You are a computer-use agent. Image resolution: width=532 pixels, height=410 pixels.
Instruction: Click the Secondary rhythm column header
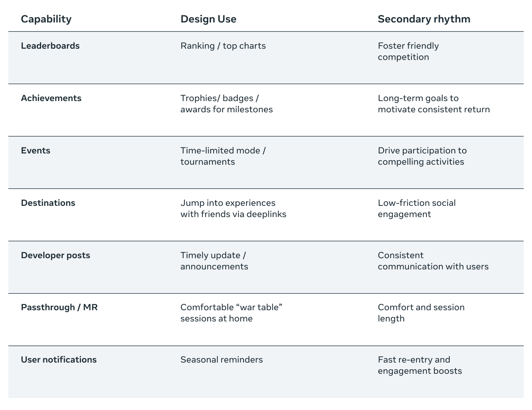[x=424, y=19]
